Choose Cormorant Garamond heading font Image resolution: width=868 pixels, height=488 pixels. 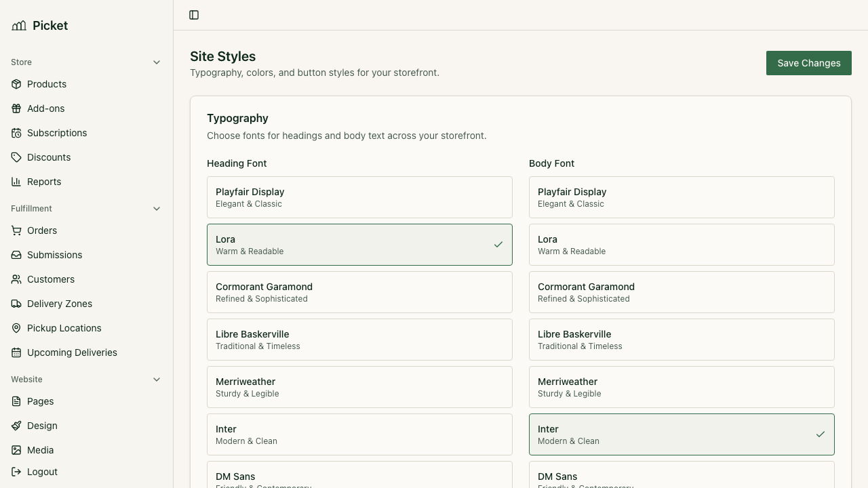359,292
